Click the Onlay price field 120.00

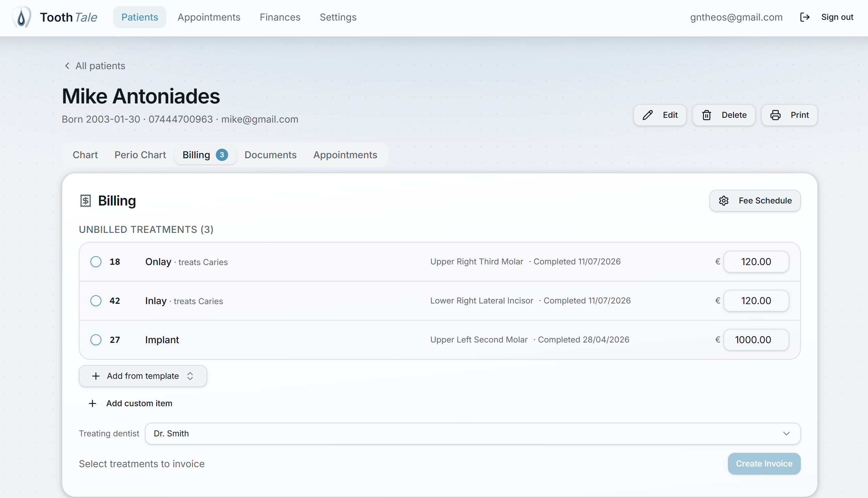(x=756, y=262)
